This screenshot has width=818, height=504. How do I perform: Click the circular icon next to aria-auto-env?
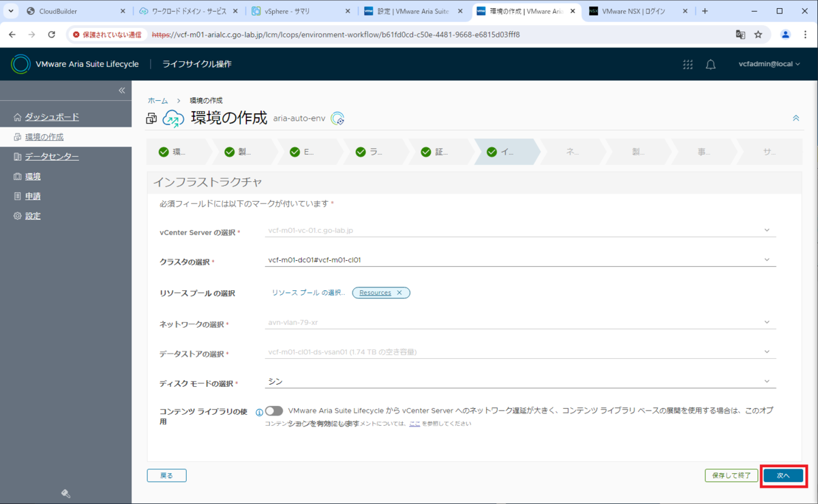[337, 119]
